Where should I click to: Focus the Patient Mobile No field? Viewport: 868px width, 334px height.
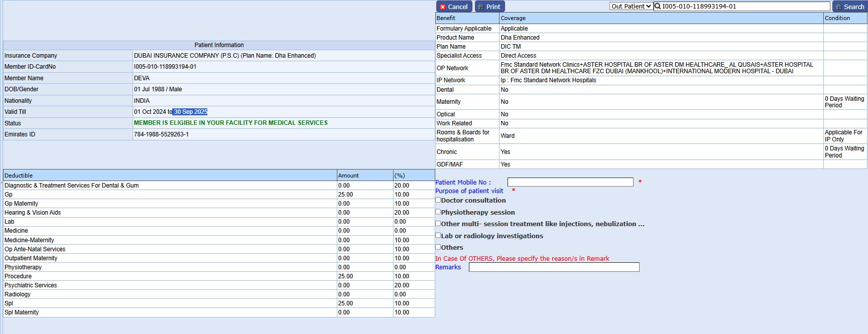click(570, 182)
